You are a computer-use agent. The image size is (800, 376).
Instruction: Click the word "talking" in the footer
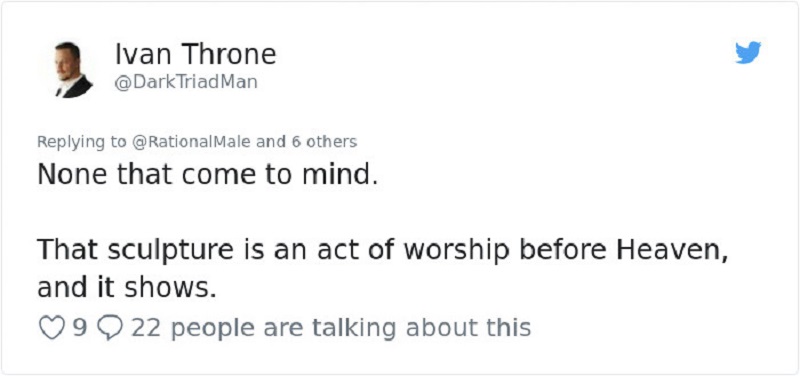[x=355, y=329]
